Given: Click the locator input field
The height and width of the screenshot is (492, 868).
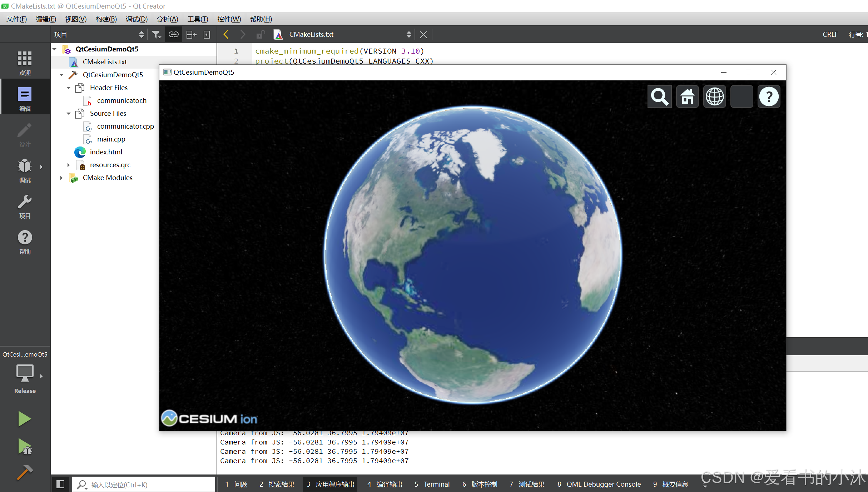Looking at the screenshot, I should 144,484.
